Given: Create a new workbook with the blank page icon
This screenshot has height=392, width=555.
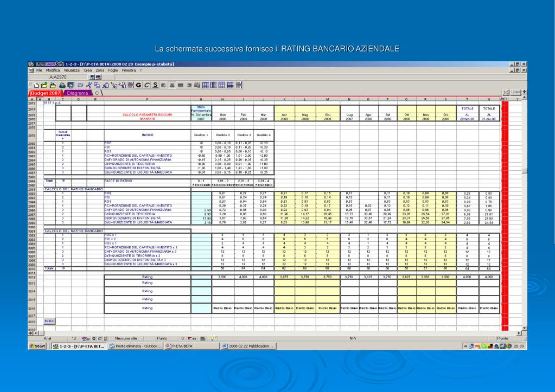Looking at the screenshot, I should pos(36,85).
